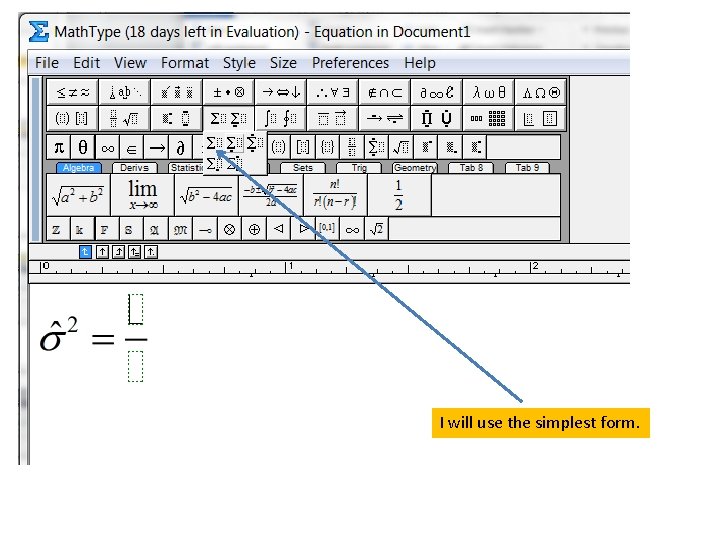Choose plain summation template without limits
The width and height of the screenshot is (720, 540).
214,143
